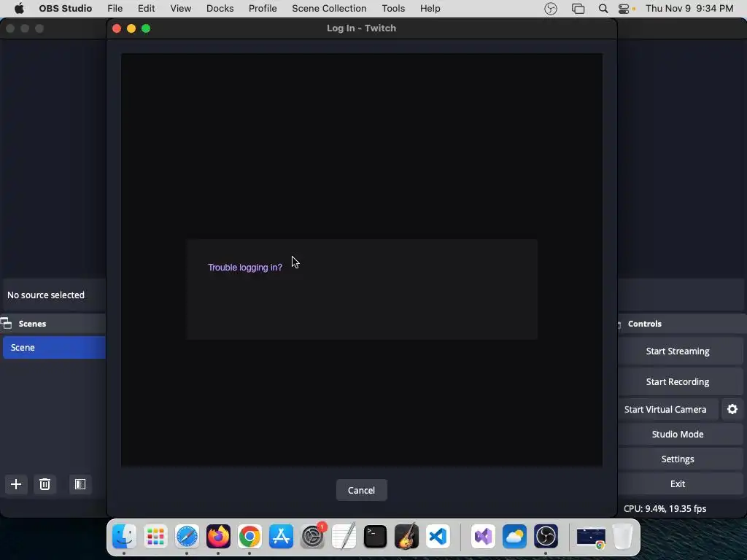The height and width of the screenshot is (560, 747).
Task: Zoom the Log In - Twitch window
Action: (x=146, y=28)
